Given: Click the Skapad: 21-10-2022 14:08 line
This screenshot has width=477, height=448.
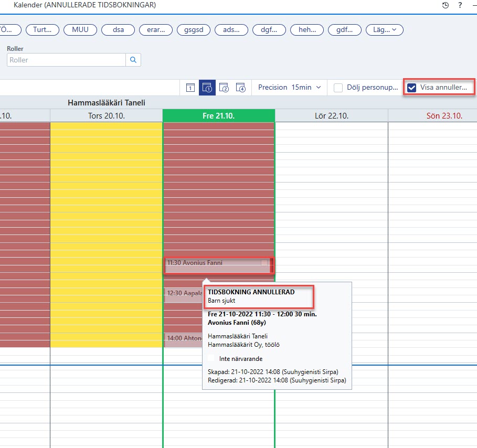Looking at the screenshot, I should [x=273, y=371].
